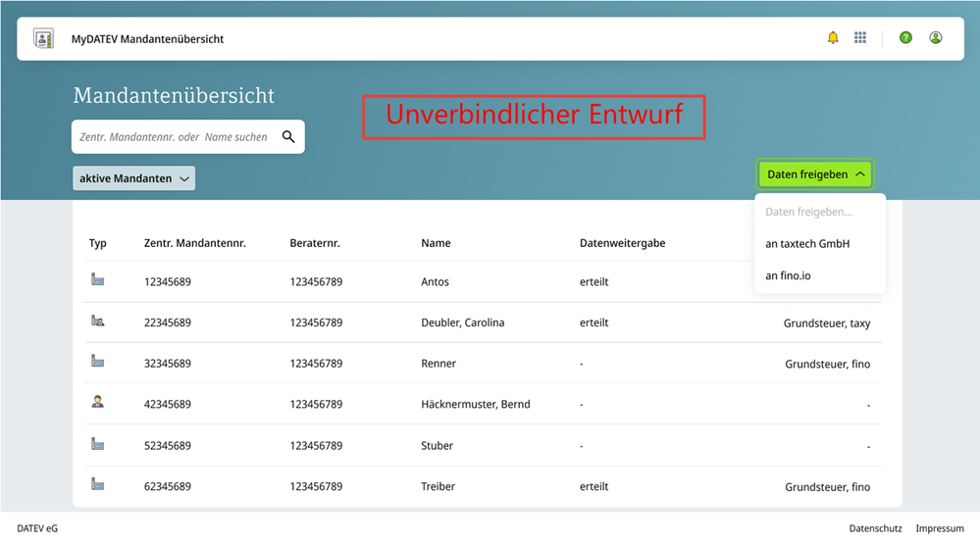Click the search magnifier icon
The width and height of the screenshot is (980, 544).
click(x=288, y=136)
